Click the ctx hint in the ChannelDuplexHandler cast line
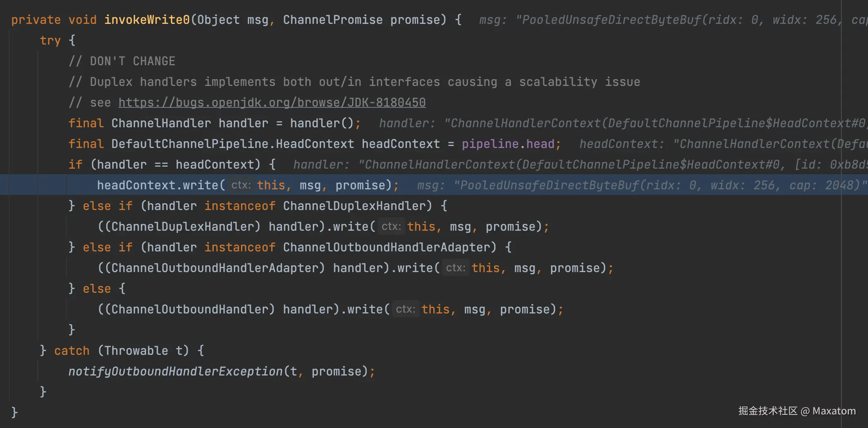 coord(391,227)
